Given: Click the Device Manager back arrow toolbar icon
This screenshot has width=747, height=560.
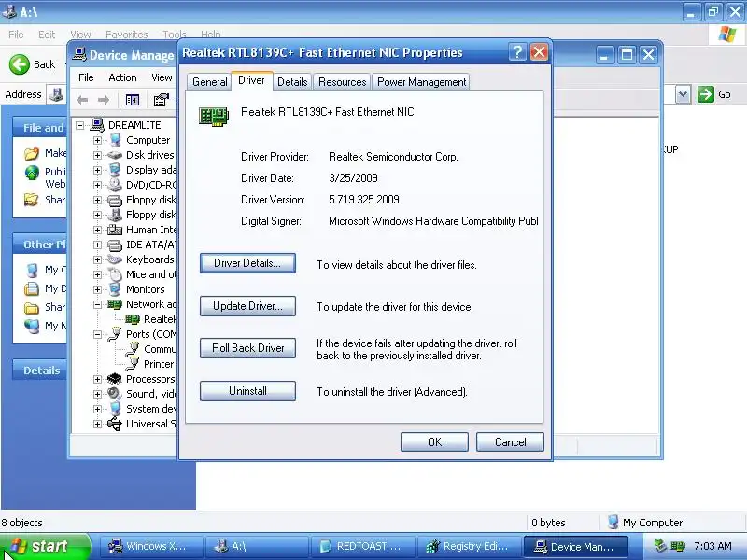Looking at the screenshot, I should pyautogui.click(x=82, y=100).
